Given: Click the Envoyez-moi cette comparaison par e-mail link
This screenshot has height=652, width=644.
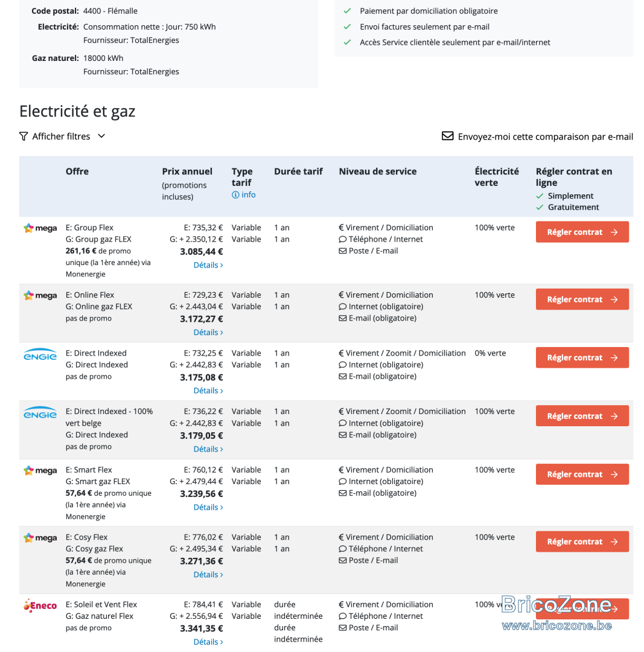Looking at the screenshot, I should (x=546, y=136).
